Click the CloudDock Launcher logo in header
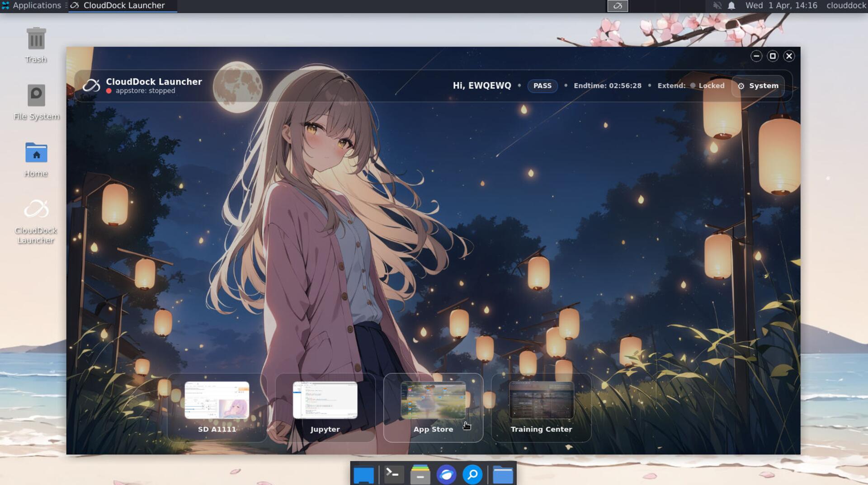The image size is (868, 485). [x=91, y=85]
